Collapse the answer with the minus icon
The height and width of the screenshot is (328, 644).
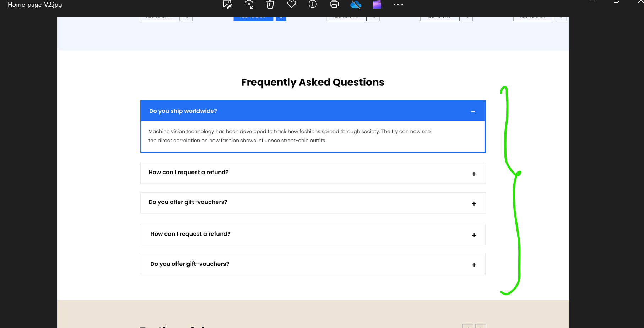click(x=473, y=111)
